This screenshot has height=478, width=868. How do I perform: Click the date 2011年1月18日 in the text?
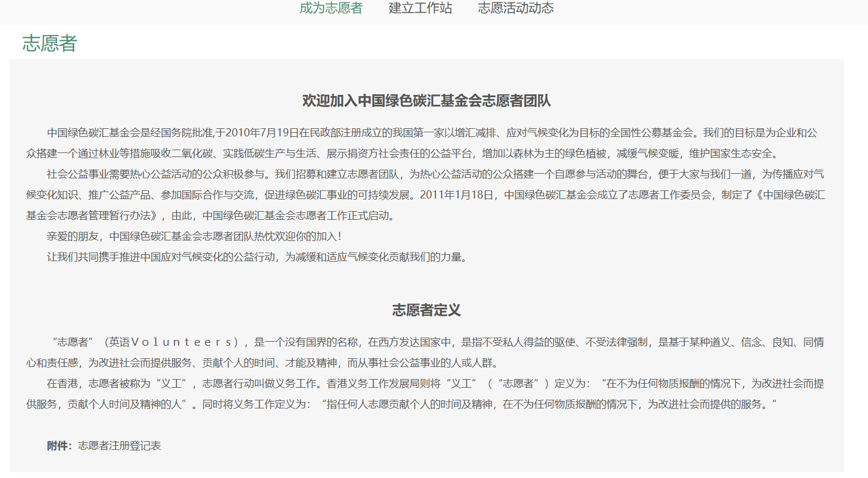(x=457, y=195)
